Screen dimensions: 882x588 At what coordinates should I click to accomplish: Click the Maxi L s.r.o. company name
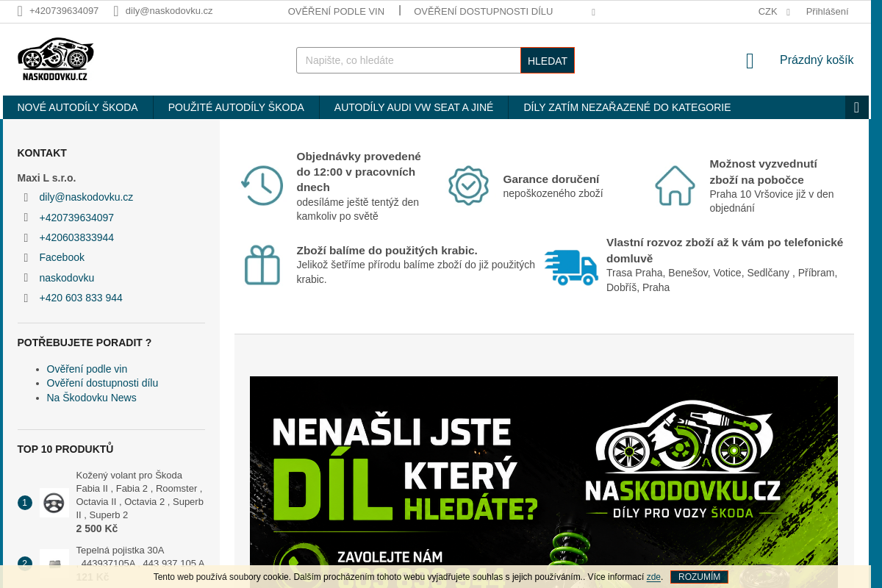click(46, 178)
